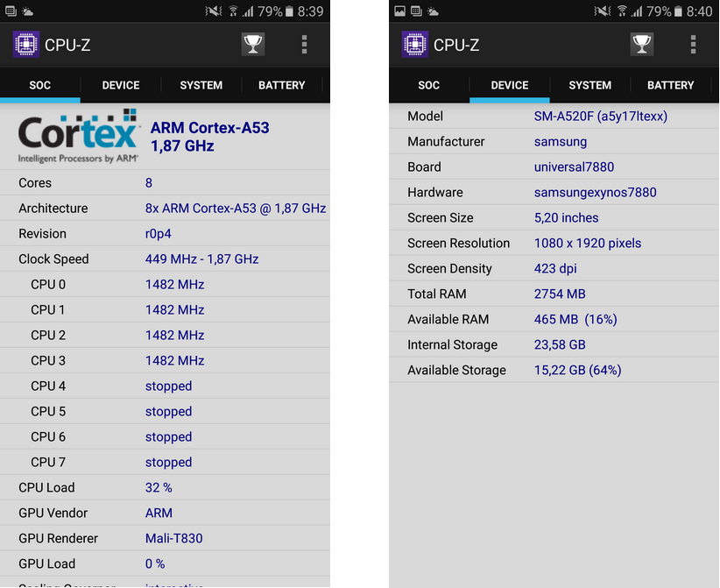Tap the gallery image icon in the right status bar

click(400, 11)
